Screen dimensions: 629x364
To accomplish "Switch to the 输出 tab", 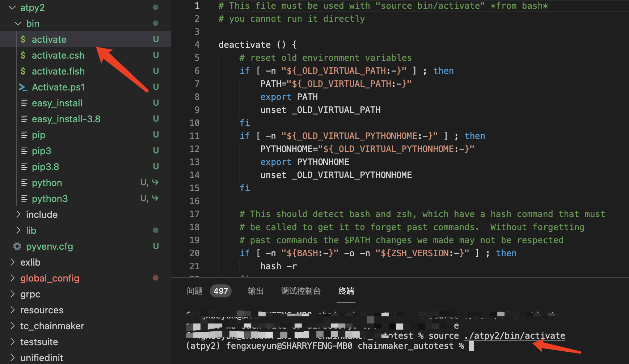I will [256, 291].
